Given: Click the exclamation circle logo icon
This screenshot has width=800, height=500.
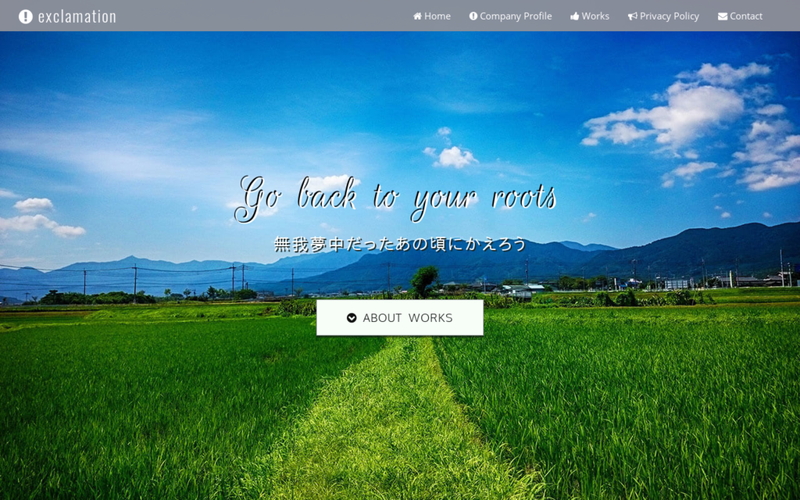Looking at the screenshot, I should pos(25,16).
